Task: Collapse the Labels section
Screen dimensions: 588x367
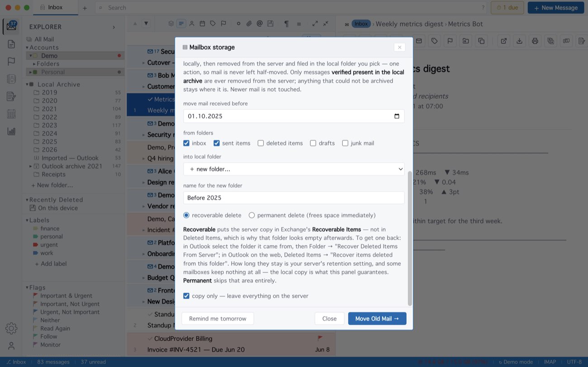Action: point(27,220)
